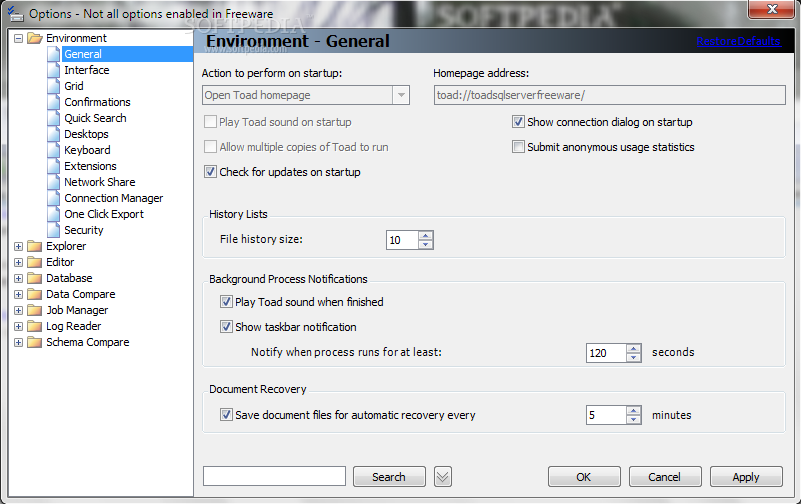Open the Connection Manager options page
This screenshot has width=801, height=504.
point(113,198)
